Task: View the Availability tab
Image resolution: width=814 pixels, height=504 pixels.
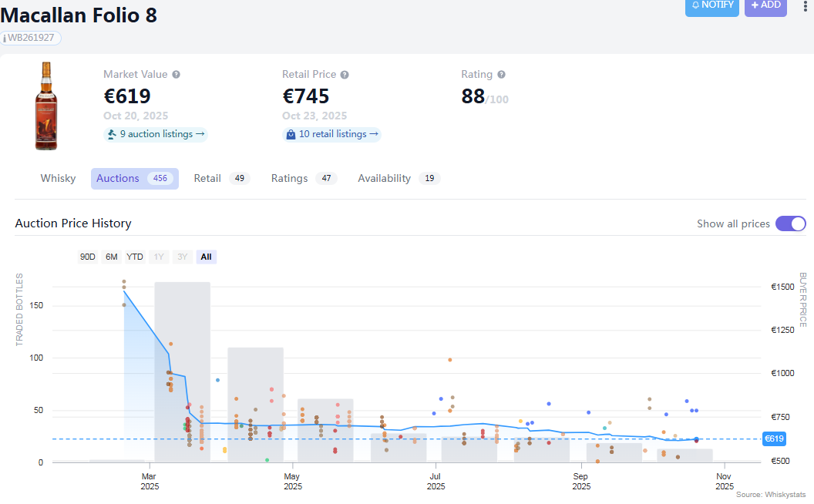Action: click(384, 178)
